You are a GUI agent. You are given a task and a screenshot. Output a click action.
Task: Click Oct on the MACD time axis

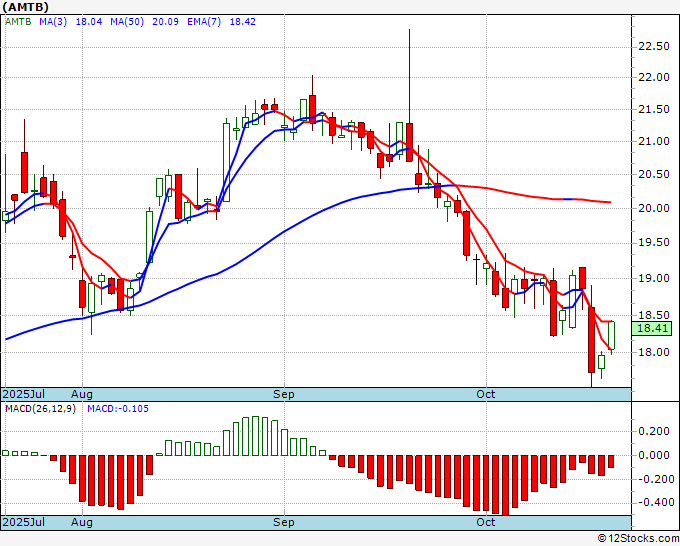(x=486, y=522)
